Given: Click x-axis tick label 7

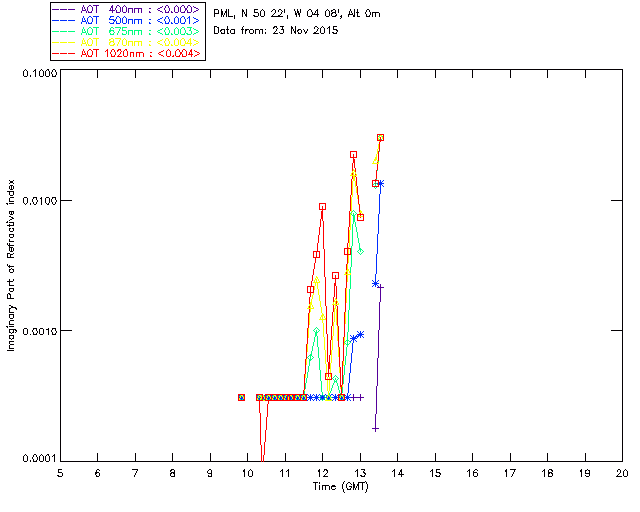Looking at the screenshot, I should click(x=135, y=474).
